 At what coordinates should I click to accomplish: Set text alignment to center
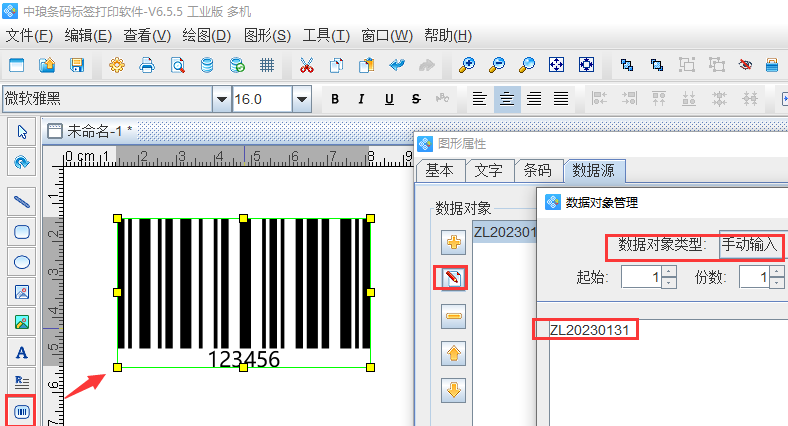(x=507, y=98)
